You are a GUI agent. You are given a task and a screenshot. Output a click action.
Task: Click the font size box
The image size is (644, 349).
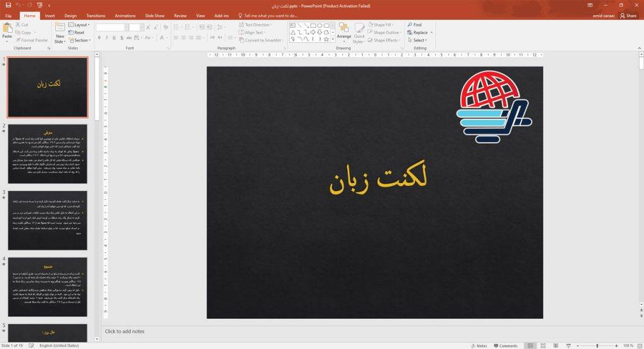click(x=136, y=27)
